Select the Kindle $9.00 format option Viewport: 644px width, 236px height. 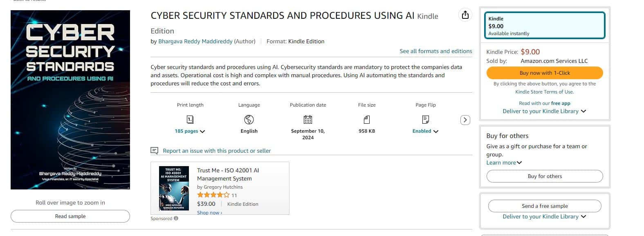click(x=545, y=26)
